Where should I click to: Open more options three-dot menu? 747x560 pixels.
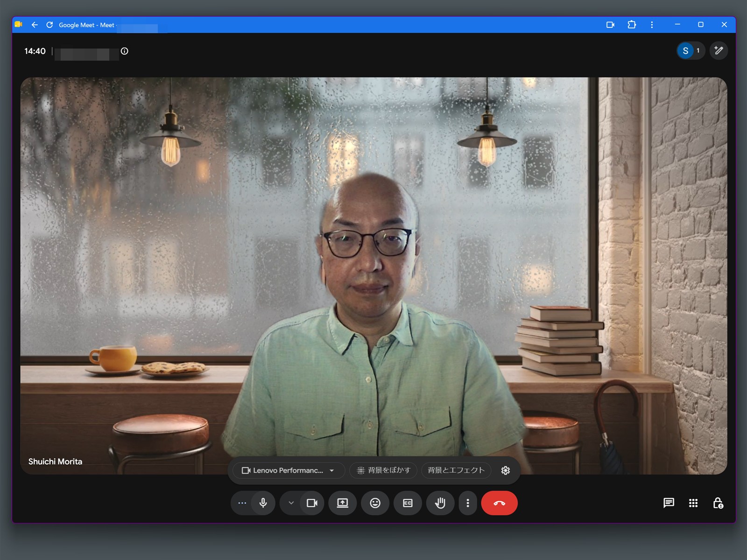coord(468,503)
